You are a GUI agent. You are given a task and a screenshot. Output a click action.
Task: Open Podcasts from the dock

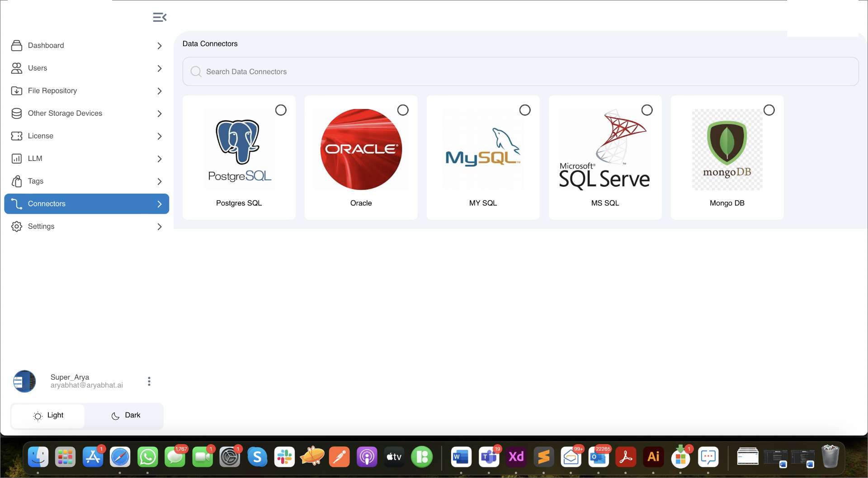coord(367,457)
